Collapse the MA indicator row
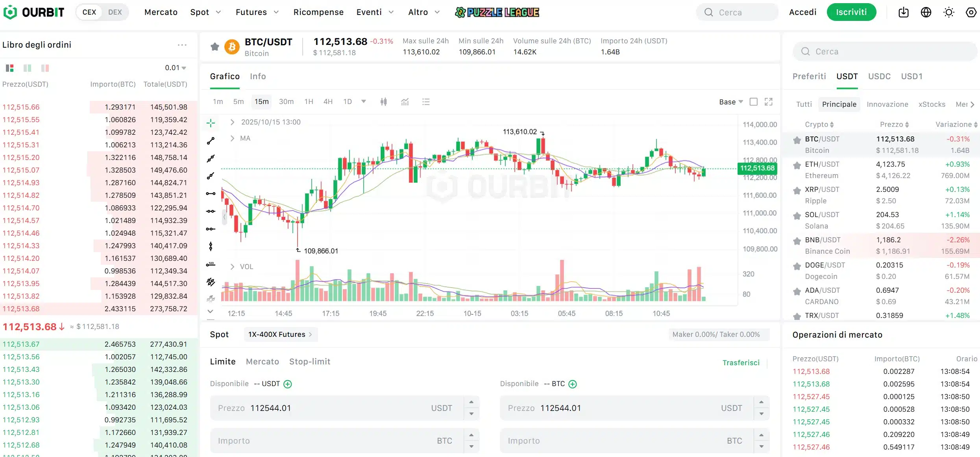The height and width of the screenshot is (457, 980). coord(233,138)
